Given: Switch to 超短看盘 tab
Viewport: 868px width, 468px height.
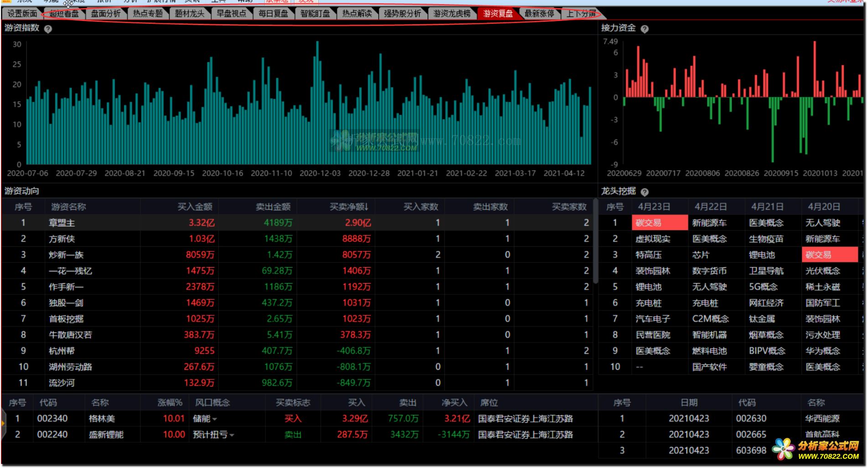Looking at the screenshot, I should click(x=64, y=14).
